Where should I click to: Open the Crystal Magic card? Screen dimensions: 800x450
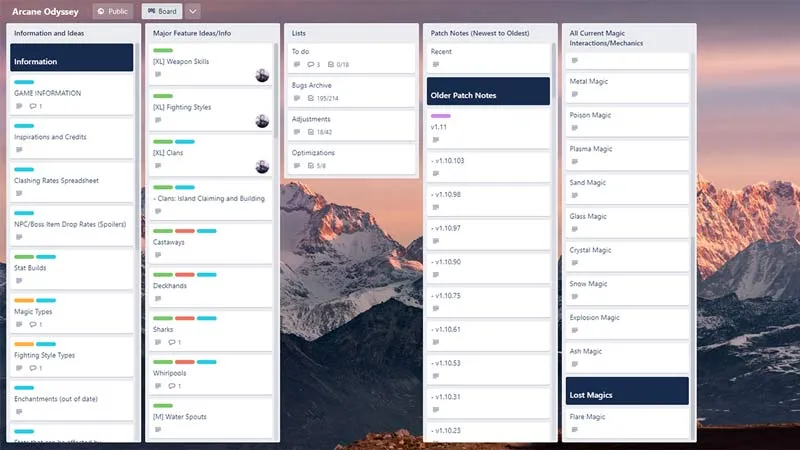tap(627, 256)
